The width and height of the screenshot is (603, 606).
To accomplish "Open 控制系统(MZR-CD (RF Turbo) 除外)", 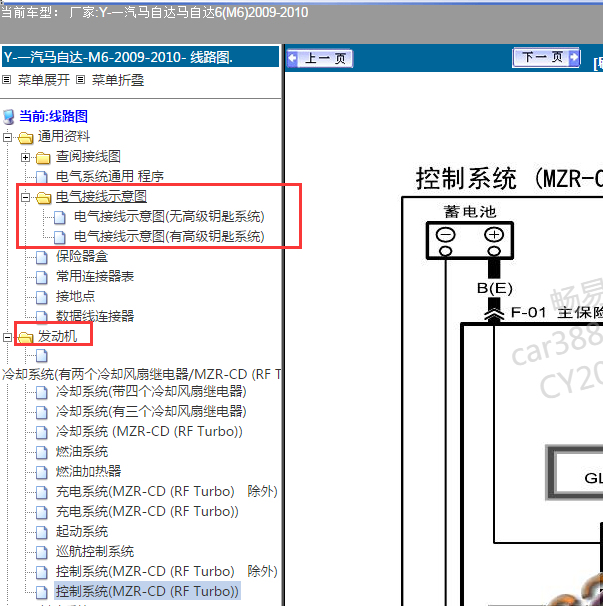I will click(x=167, y=571).
